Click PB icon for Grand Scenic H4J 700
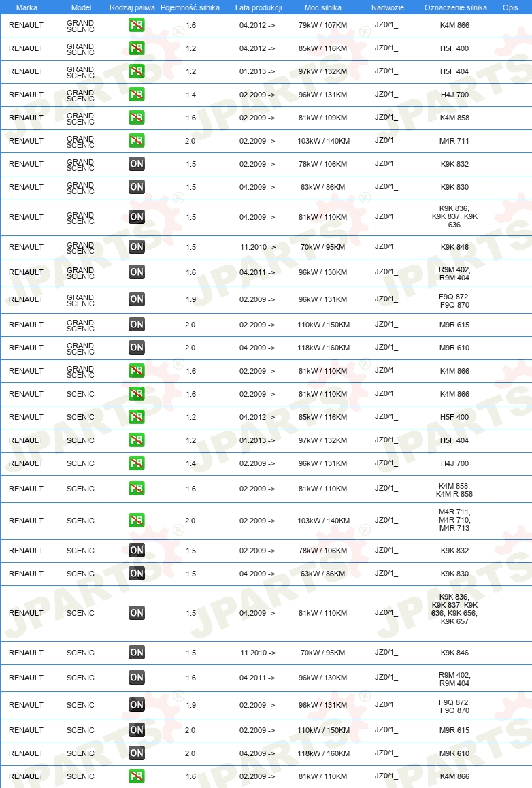This screenshot has height=788, width=532. coord(136,95)
